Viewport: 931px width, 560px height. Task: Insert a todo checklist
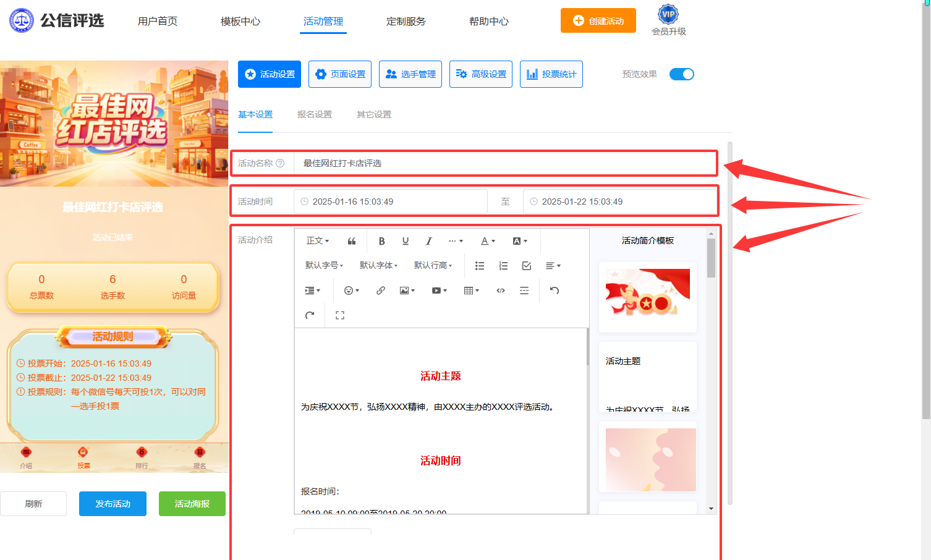pyautogui.click(x=527, y=266)
